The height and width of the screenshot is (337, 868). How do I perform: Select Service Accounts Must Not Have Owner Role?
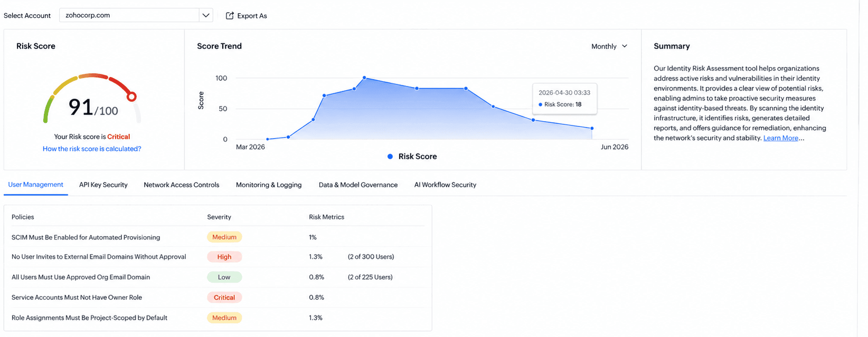[77, 297]
